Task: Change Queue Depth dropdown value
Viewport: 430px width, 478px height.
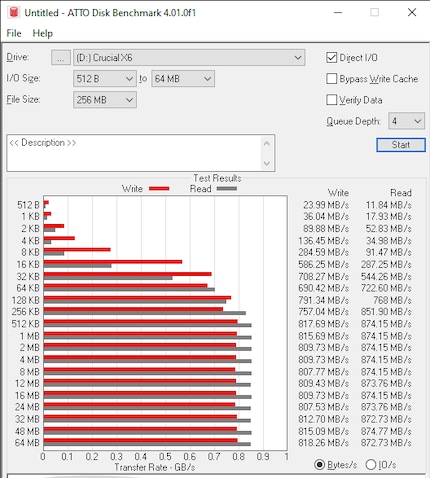Action: tap(406, 121)
